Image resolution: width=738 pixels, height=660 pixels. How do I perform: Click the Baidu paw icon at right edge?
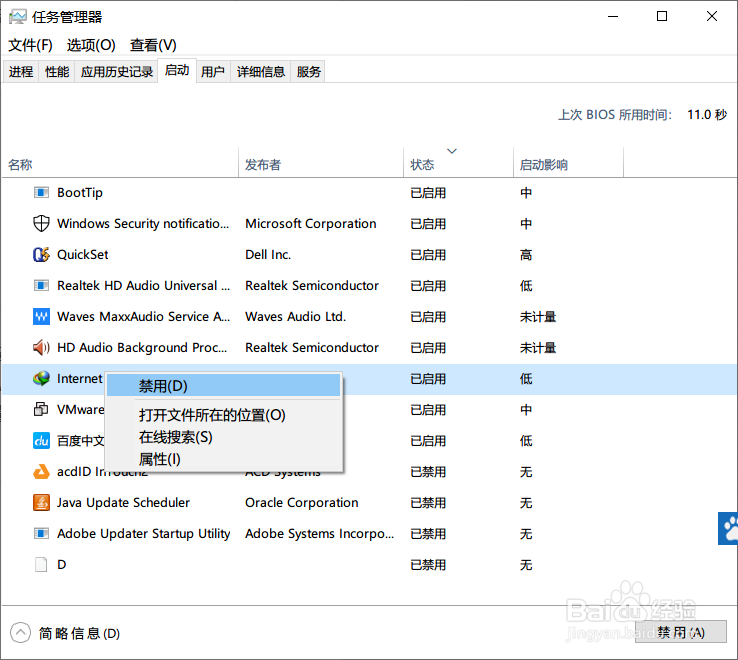(x=728, y=528)
